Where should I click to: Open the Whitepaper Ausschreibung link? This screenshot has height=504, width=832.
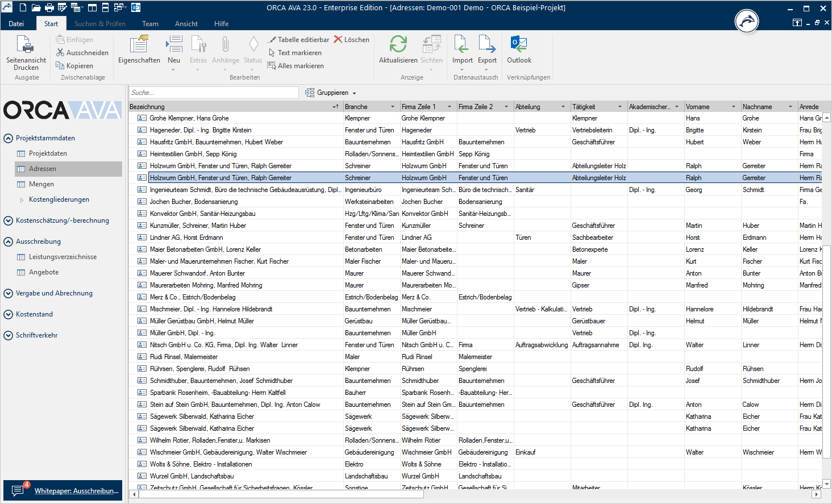pyautogui.click(x=76, y=491)
